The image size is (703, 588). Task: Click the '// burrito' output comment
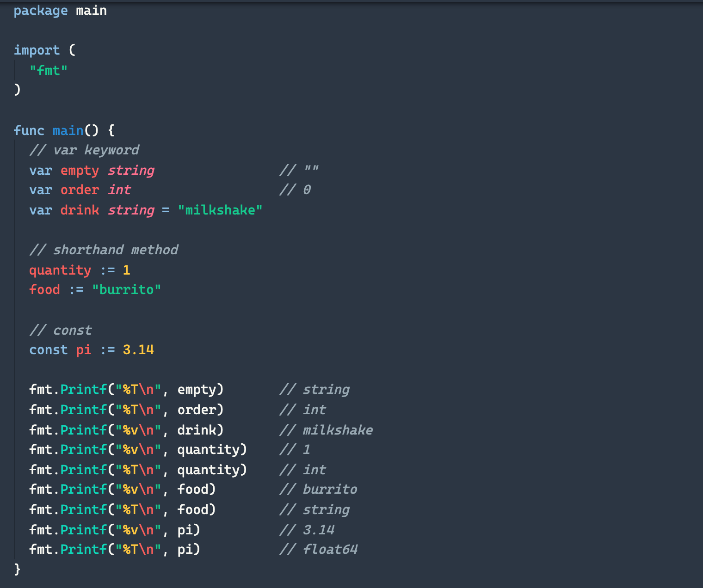tap(318, 490)
